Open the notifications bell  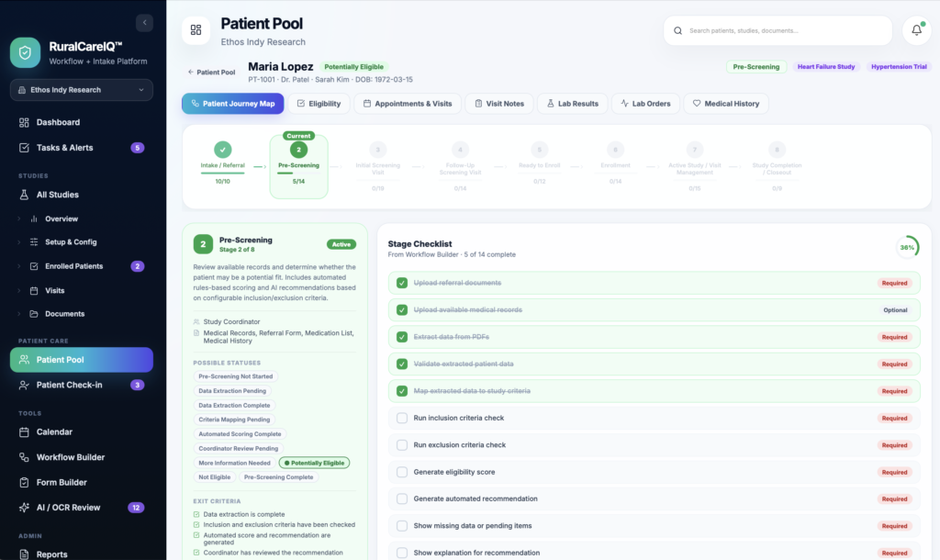[x=917, y=30]
